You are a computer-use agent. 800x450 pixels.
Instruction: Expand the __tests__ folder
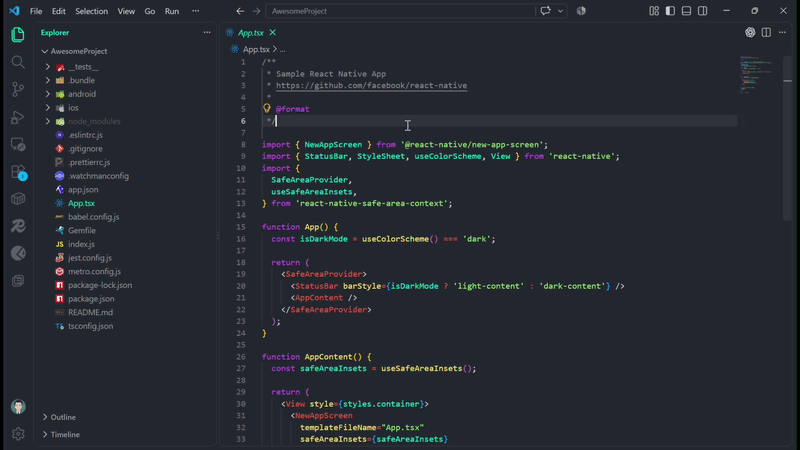pyautogui.click(x=48, y=67)
